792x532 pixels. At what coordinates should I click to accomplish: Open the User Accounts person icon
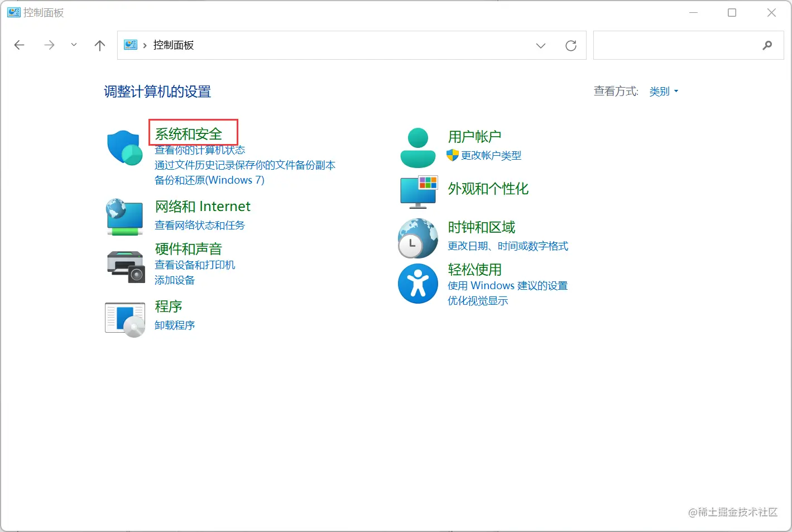coord(417,148)
